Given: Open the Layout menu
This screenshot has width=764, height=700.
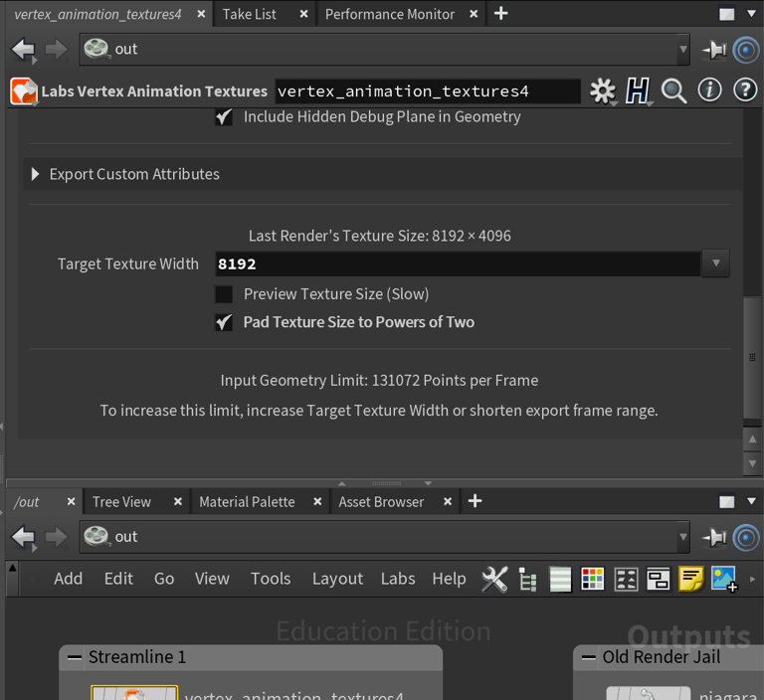Looking at the screenshot, I should (x=337, y=579).
